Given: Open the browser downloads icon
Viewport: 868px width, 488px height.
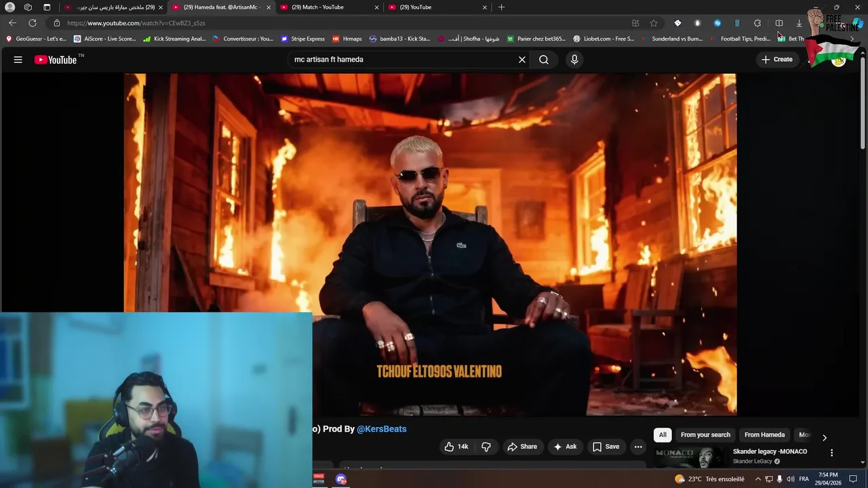Looking at the screenshot, I should pyautogui.click(x=799, y=23).
